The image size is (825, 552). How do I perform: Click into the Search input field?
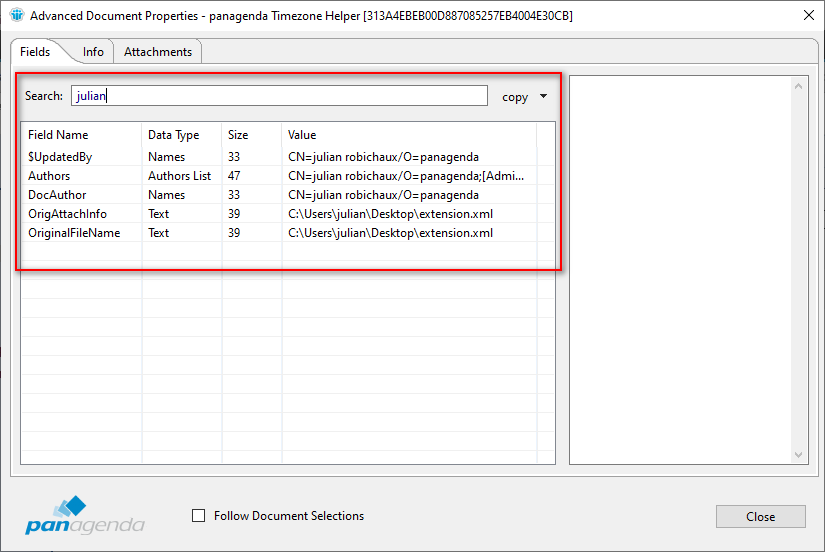click(x=279, y=96)
